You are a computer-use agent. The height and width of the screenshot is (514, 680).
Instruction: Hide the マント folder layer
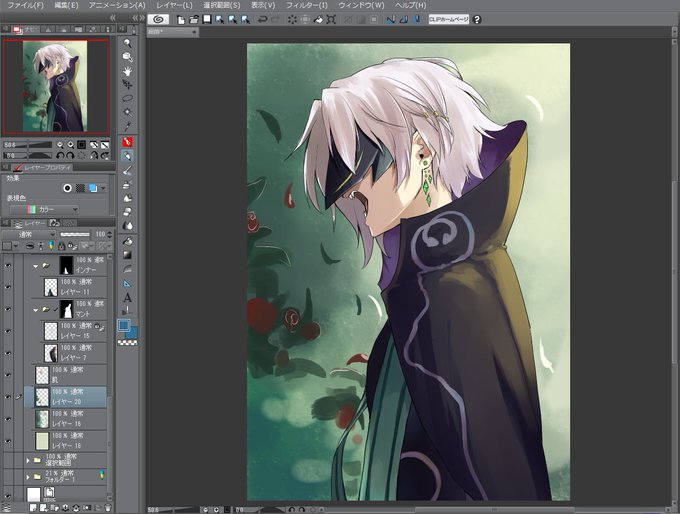[x=8, y=309]
